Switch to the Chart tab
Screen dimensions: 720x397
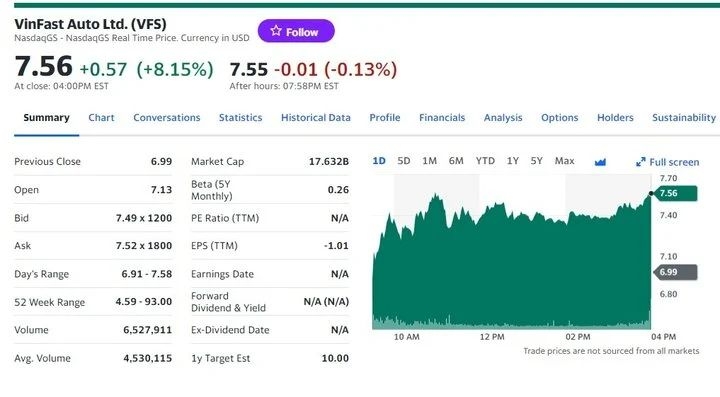click(101, 117)
